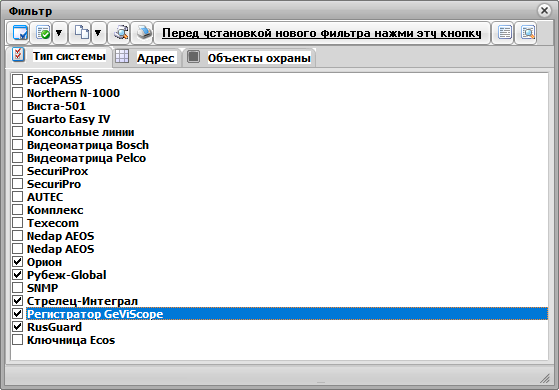The width and height of the screenshot is (559, 390).
Task: Click the list view icon in toolbar
Action: (x=504, y=33)
